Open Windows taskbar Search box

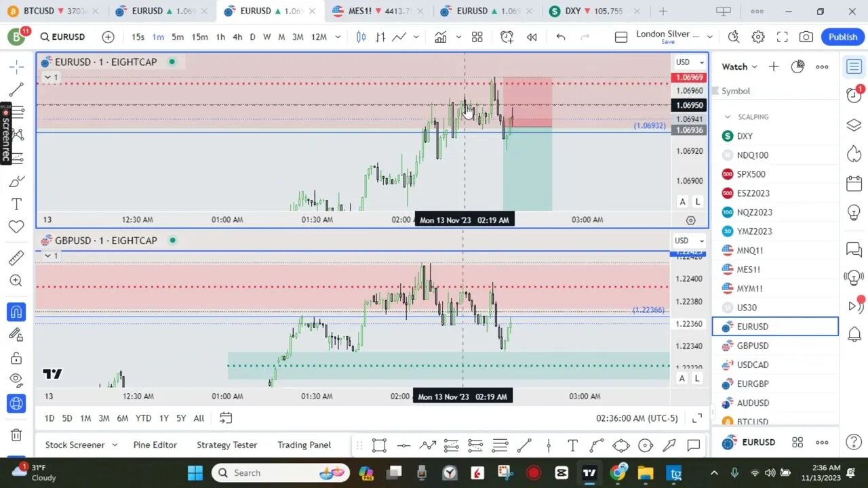281,472
